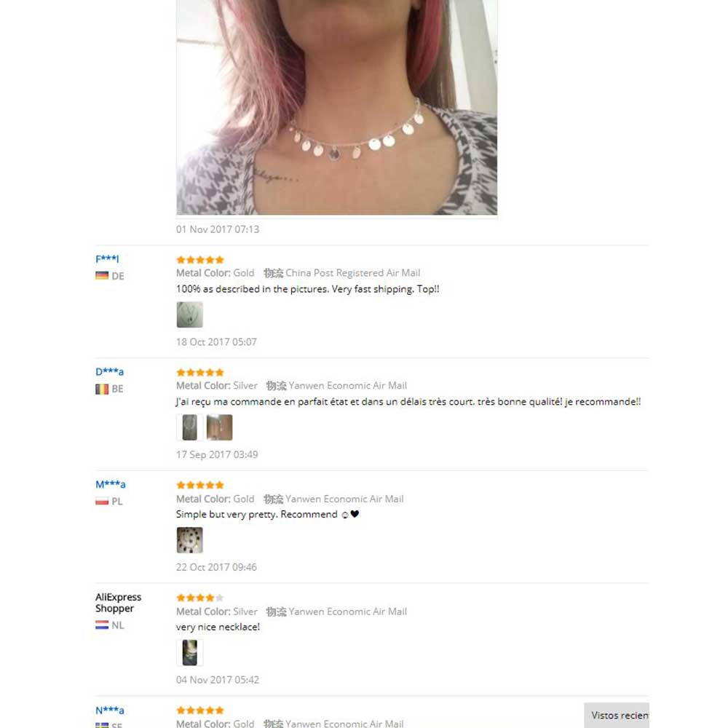Click the star rating on D***a's review
This screenshot has width=728, height=728.
200,372
